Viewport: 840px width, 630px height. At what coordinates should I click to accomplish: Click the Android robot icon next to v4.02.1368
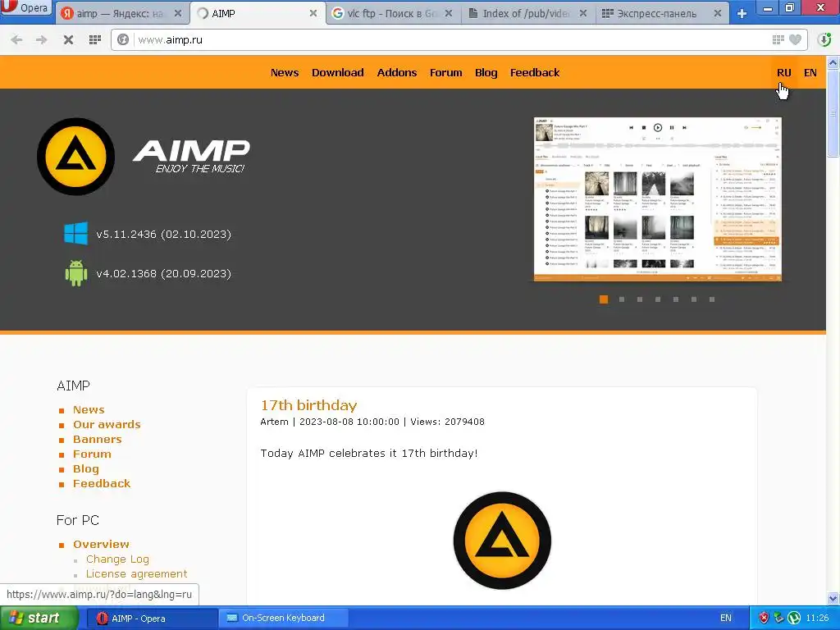(x=76, y=273)
